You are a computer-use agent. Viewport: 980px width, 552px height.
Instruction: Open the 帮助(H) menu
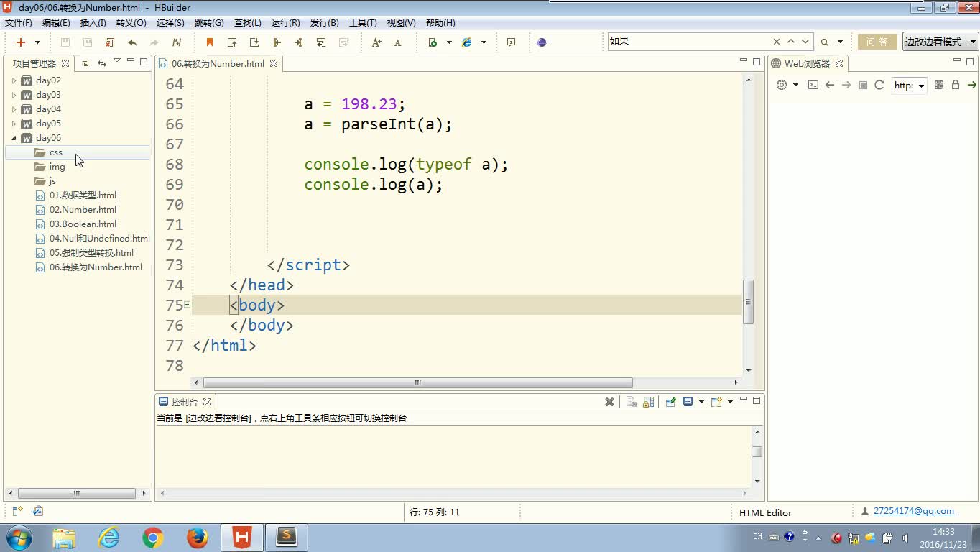[x=440, y=23]
